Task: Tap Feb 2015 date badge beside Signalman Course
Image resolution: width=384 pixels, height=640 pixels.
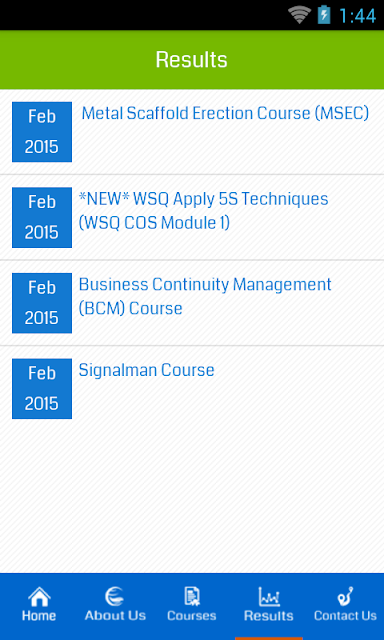Action: [x=42, y=389]
